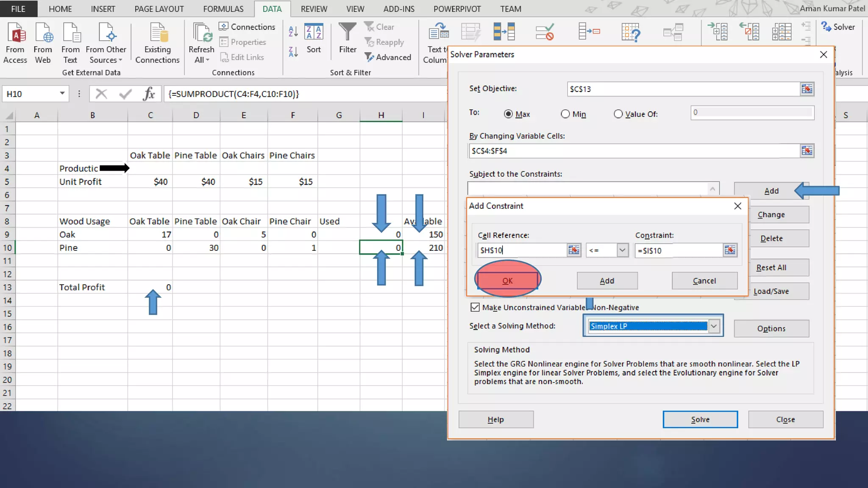Expand the Solving Method dropdown
The height and width of the screenshot is (488, 868).
point(714,326)
